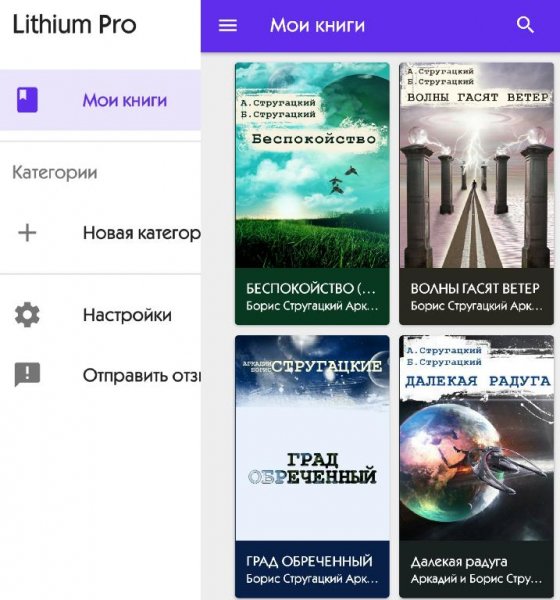The image size is (560, 600).
Task: Click the plus icon for new category
Action: [27, 233]
